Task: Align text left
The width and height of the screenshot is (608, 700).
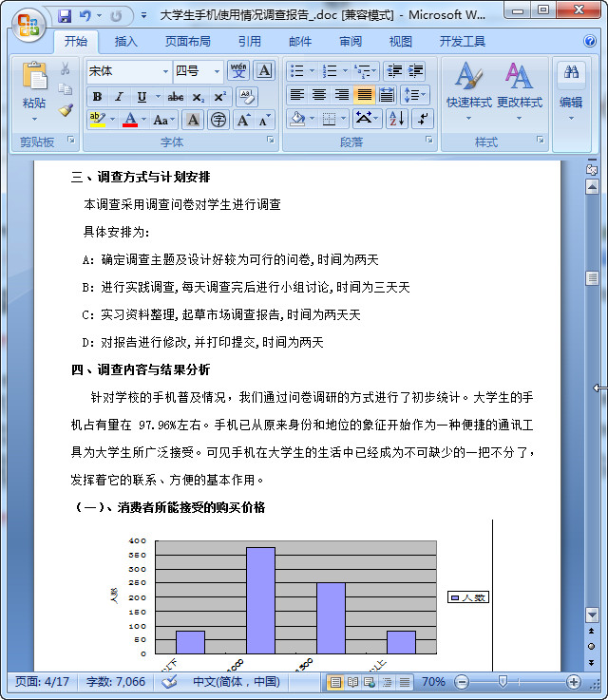Action: [x=296, y=95]
